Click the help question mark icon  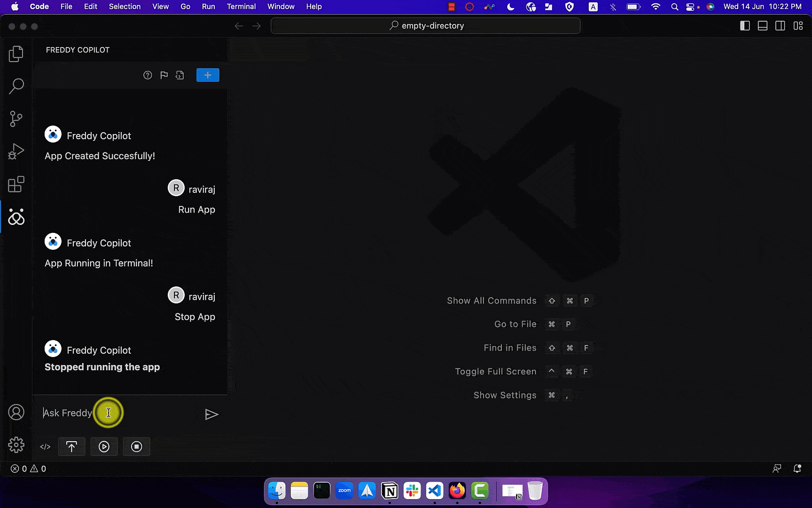148,75
